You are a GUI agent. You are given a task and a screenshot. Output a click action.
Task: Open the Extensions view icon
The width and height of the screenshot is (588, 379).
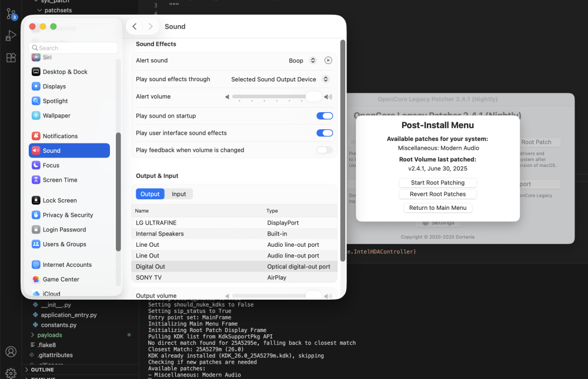[11, 58]
